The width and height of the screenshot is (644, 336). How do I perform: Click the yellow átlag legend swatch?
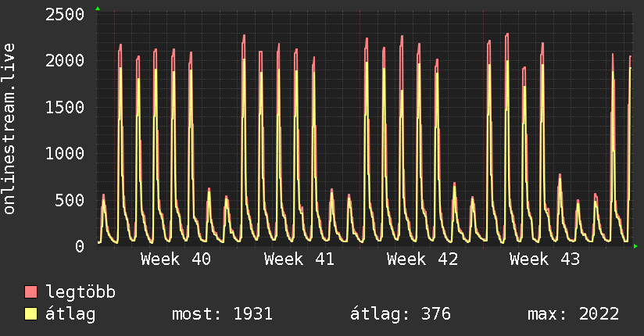click(x=30, y=314)
